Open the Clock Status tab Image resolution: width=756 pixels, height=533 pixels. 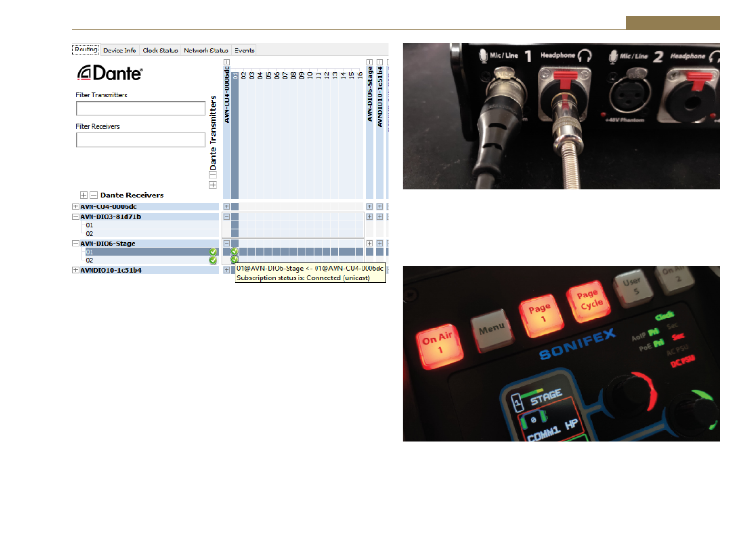(x=160, y=50)
